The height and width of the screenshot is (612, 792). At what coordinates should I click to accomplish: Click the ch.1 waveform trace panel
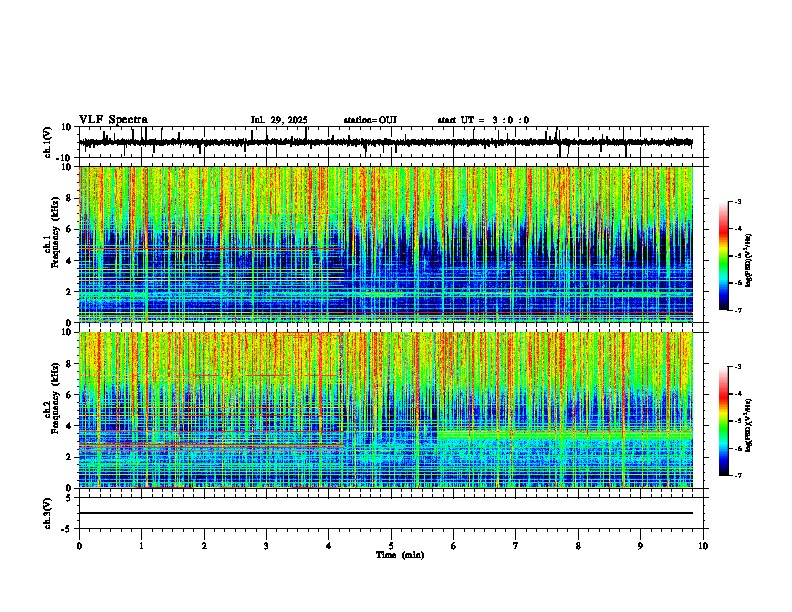click(x=391, y=142)
